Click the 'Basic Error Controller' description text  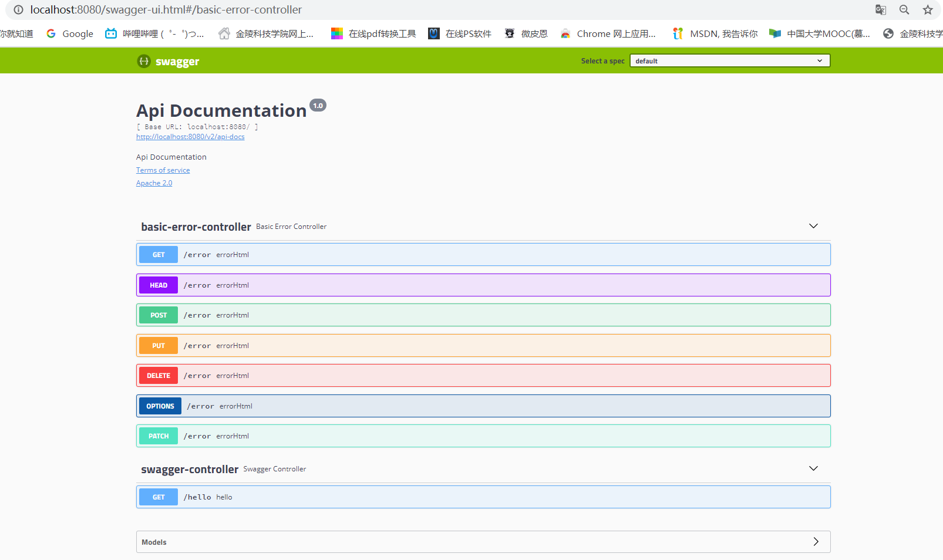tap(291, 227)
